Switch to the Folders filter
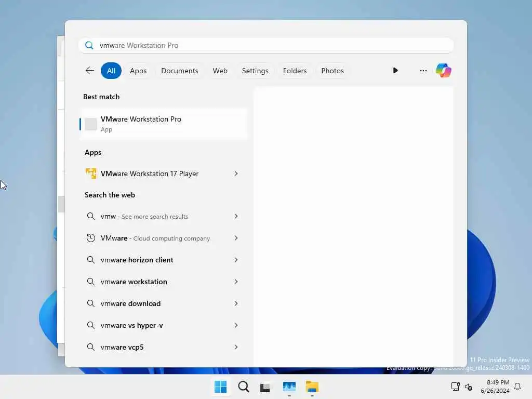532x399 pixels. [x=295, y=71]
